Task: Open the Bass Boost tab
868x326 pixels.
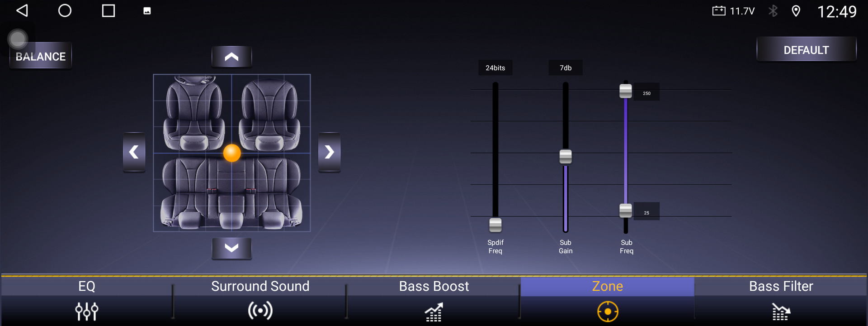Action: point(434,300)
